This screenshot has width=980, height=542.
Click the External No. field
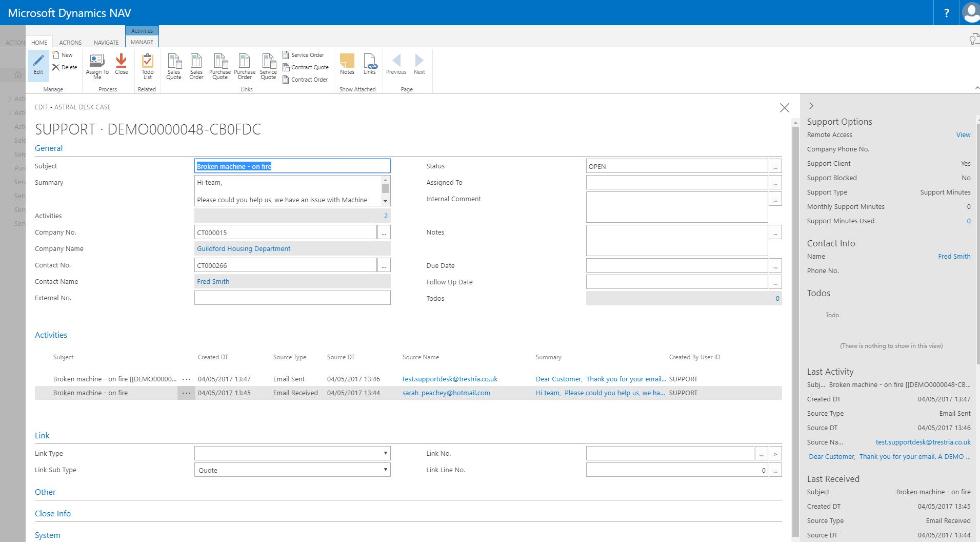(x=292, y=298)
